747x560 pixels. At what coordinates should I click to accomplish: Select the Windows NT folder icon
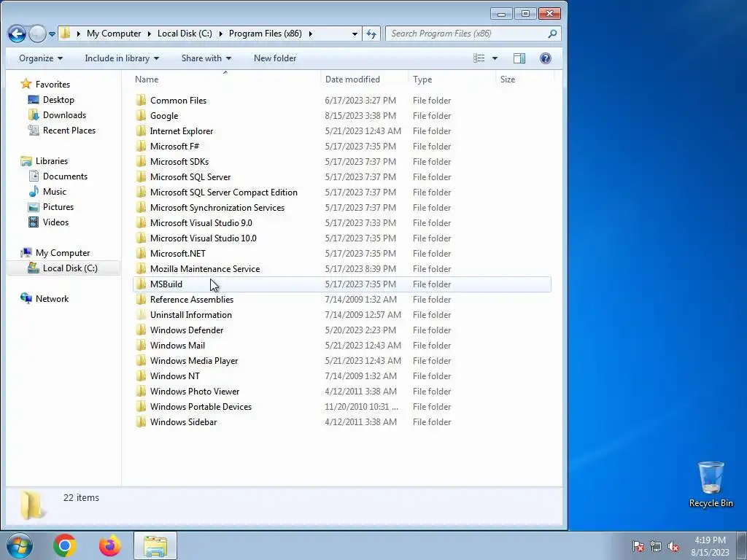141,376
